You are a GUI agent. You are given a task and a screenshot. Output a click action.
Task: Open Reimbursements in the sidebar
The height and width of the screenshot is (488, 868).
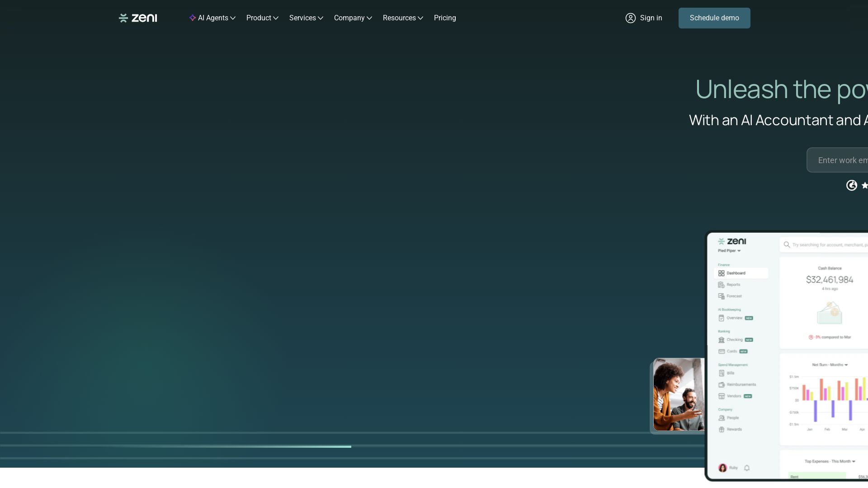(737, 385)
